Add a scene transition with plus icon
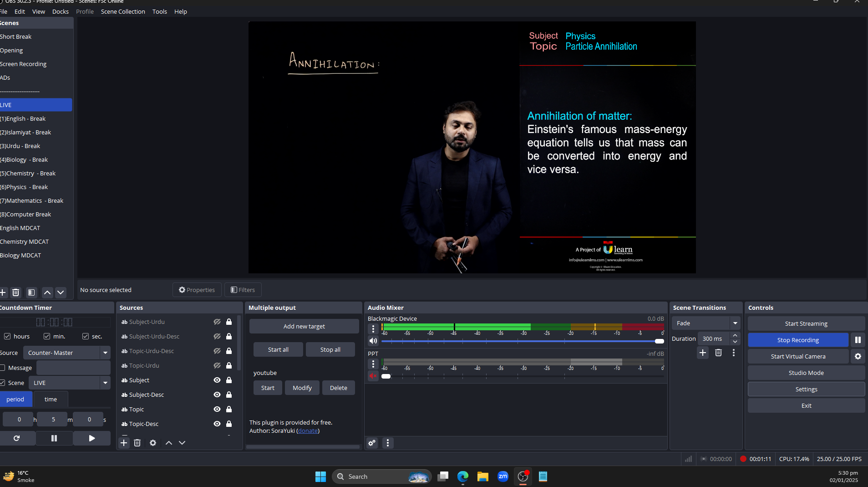The width and height of the screenshot is (868, 487). (703, 353)
